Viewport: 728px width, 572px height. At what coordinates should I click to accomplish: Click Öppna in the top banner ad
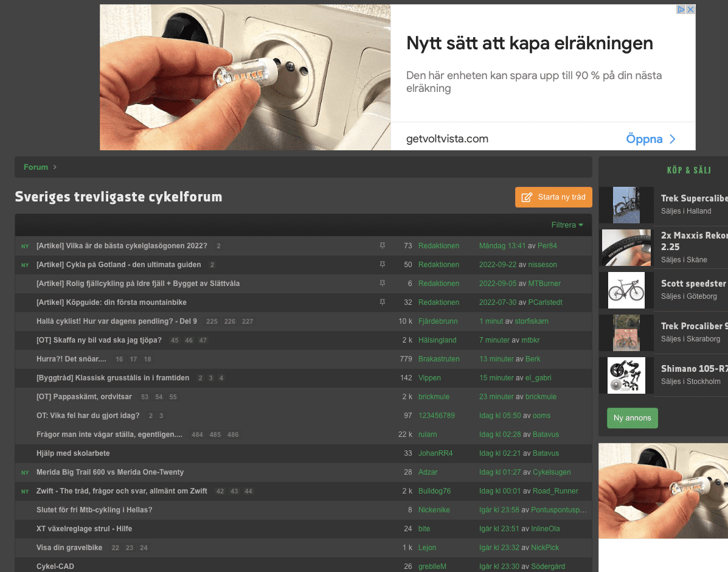coord(650,139)
